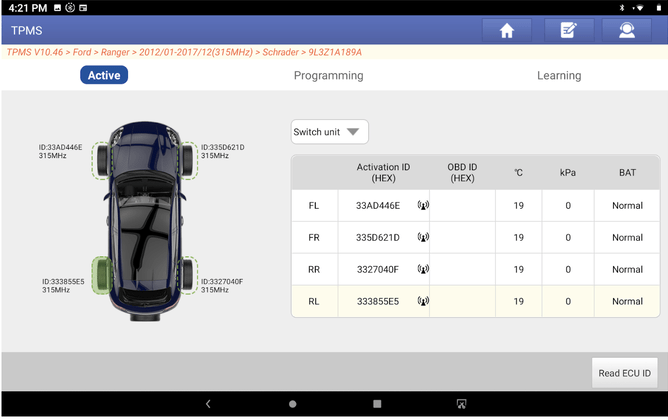Click the TPMS V10.46 breadcrumb path
Screen dimensions: 668x420
tap(184, 52)
